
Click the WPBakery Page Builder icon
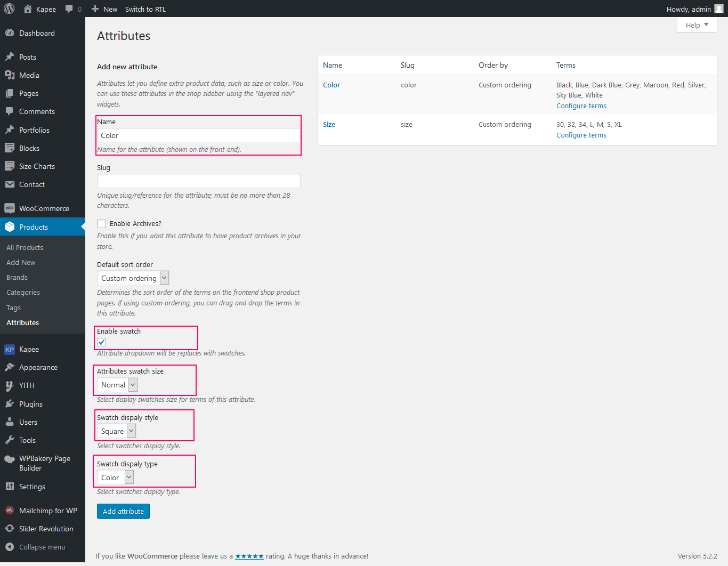coord(10,459)
